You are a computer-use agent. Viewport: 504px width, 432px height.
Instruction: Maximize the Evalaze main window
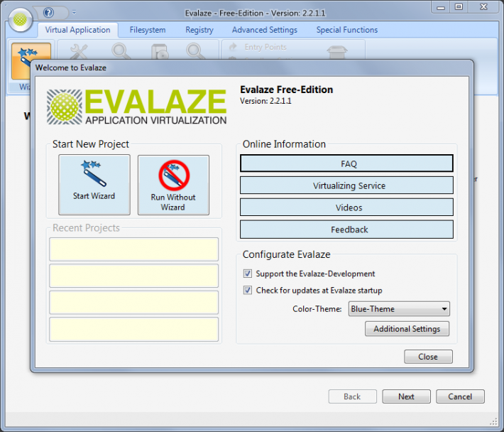pyautogui.click(x=459, y=7)
